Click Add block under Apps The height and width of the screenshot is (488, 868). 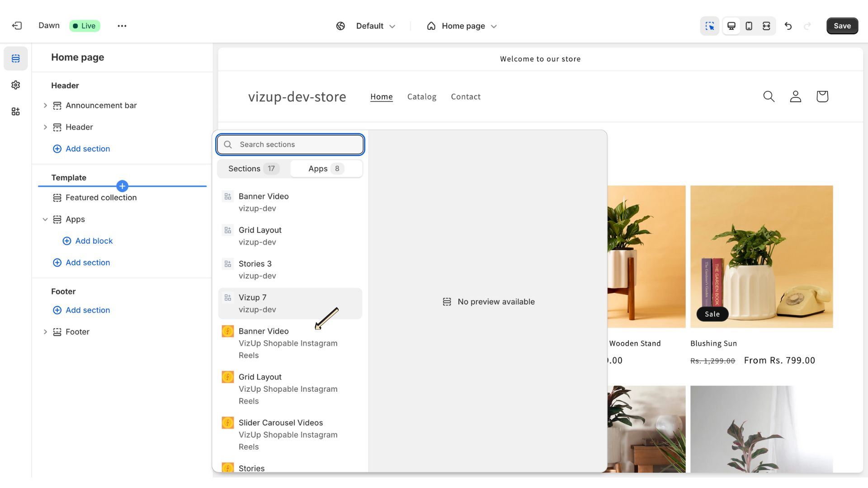pos(89,241)
